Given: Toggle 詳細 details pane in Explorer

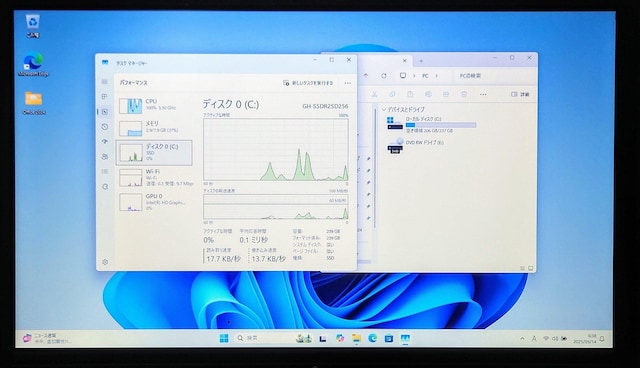Looking at the screenshot, I should [520, 94].
